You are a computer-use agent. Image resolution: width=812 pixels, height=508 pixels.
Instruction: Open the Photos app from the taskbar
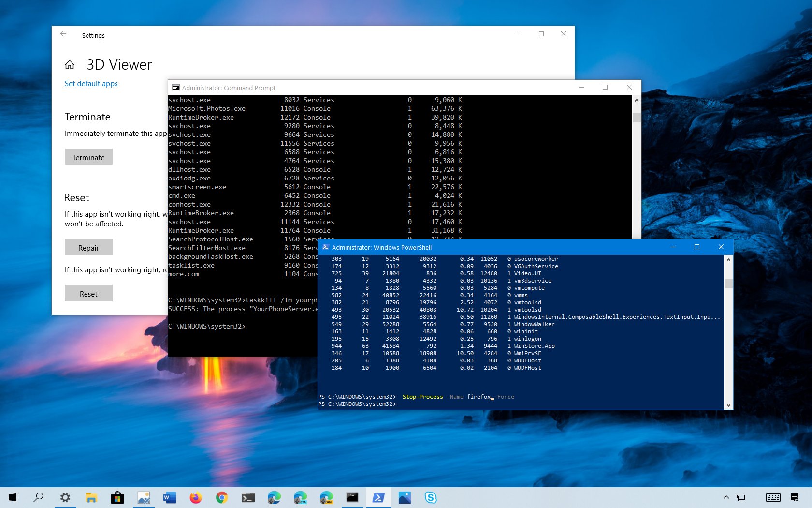405,497
